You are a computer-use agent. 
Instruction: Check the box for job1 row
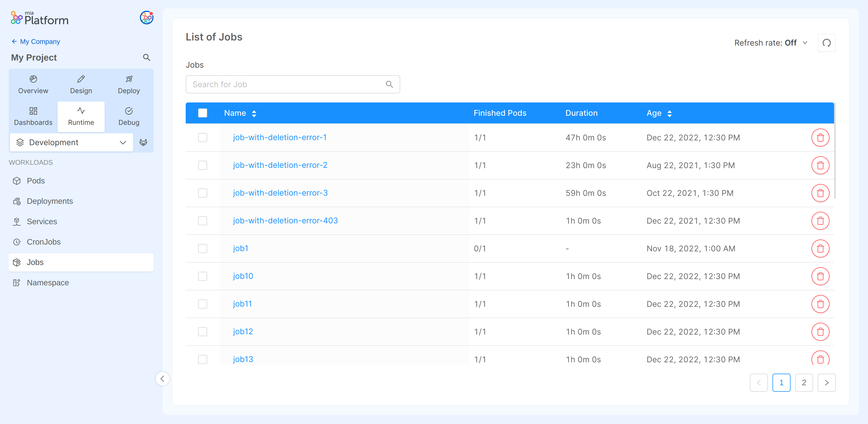(202, 249)
